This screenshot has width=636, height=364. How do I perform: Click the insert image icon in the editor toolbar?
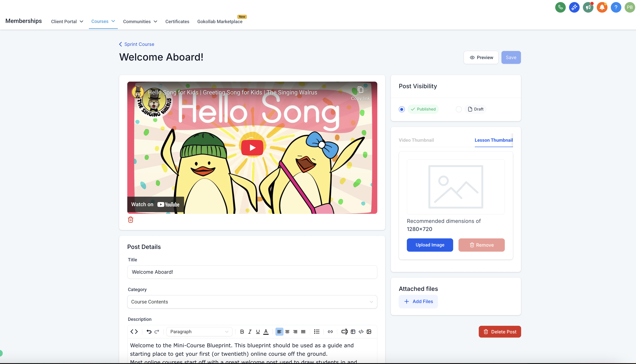tap(369, 332)
